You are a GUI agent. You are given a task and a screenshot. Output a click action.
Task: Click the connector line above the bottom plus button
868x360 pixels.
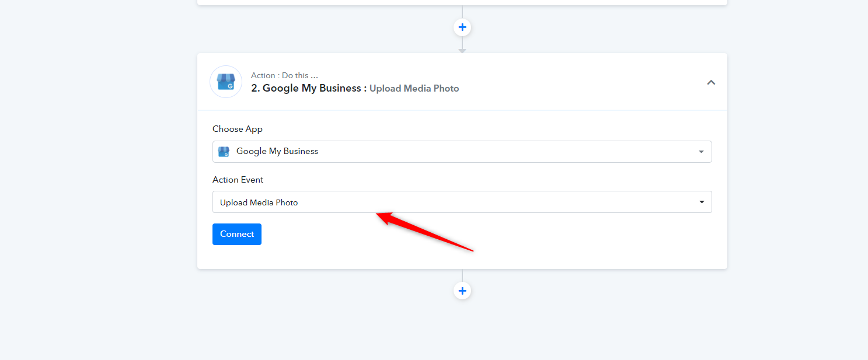462,275
